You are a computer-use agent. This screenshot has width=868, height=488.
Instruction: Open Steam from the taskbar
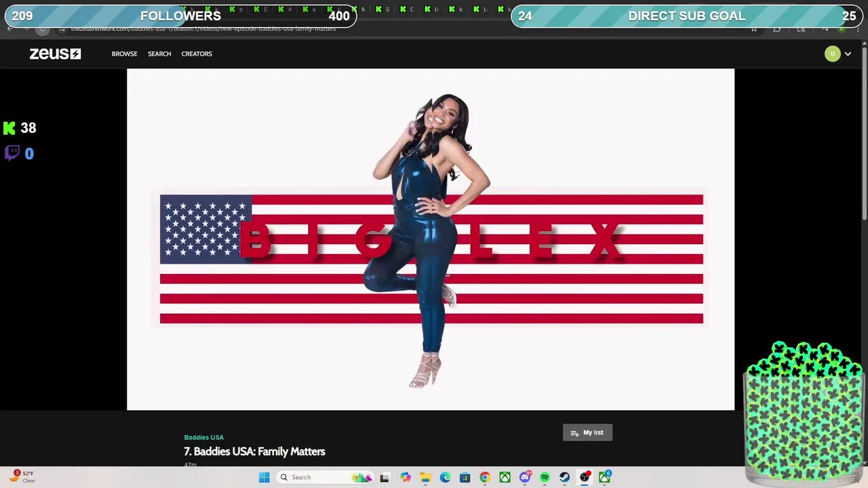564,477
